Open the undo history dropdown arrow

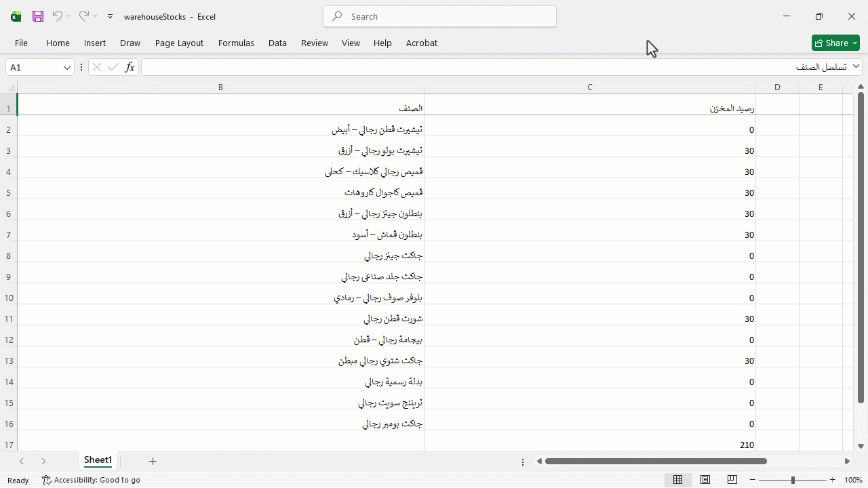68,16
